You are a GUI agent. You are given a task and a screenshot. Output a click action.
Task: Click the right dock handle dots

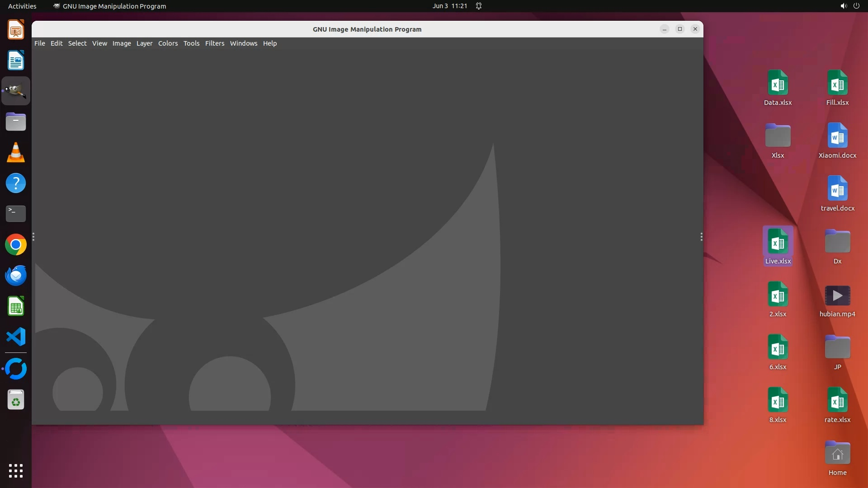click(701, 237)
